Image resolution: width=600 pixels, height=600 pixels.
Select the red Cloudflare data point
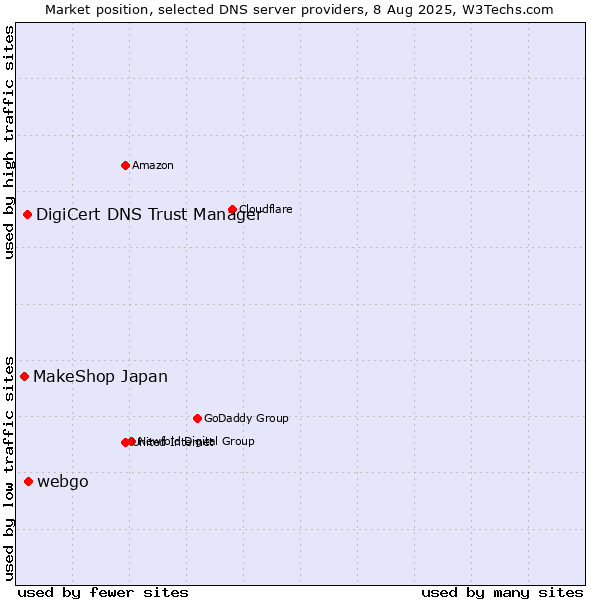[x=232, y=209]
